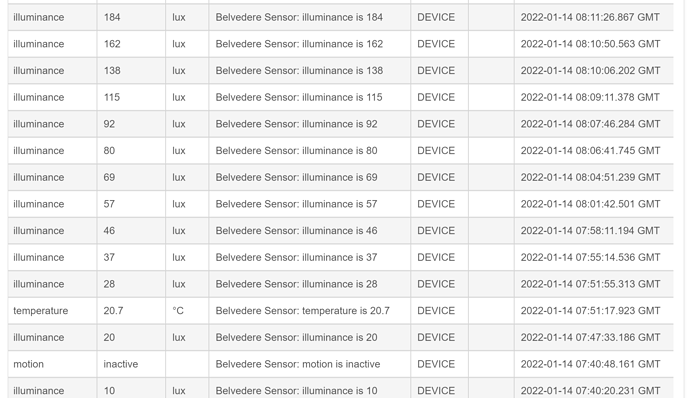The width and height of the screenshot is (690, 398).
Task: Select the °C unit cell
Action: click(187, 311)
